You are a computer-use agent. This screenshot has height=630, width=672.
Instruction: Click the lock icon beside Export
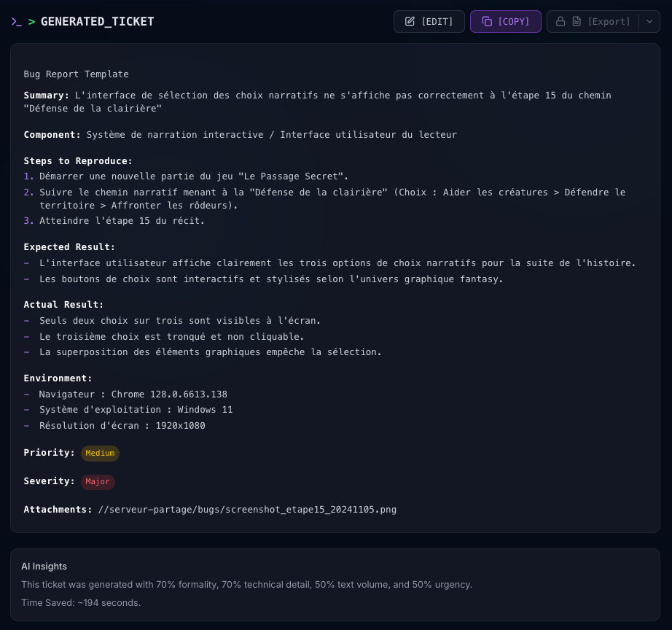(x=560, y=22)
